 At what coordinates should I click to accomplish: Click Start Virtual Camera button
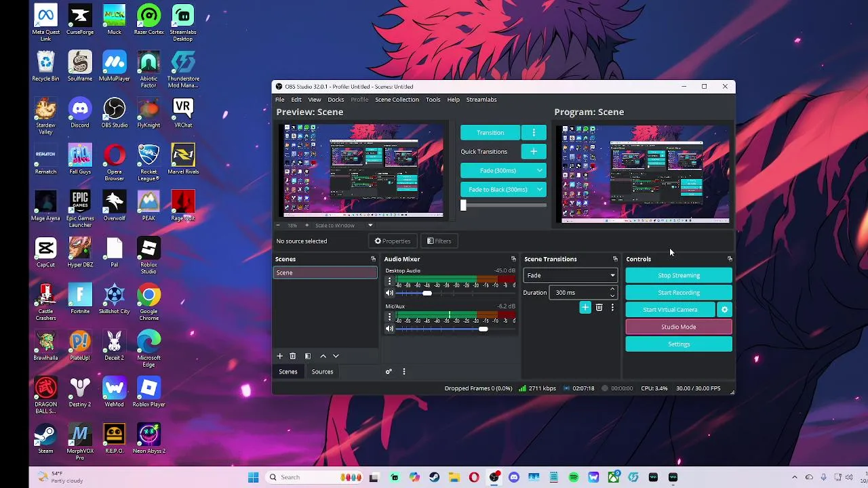pos(670,310)
